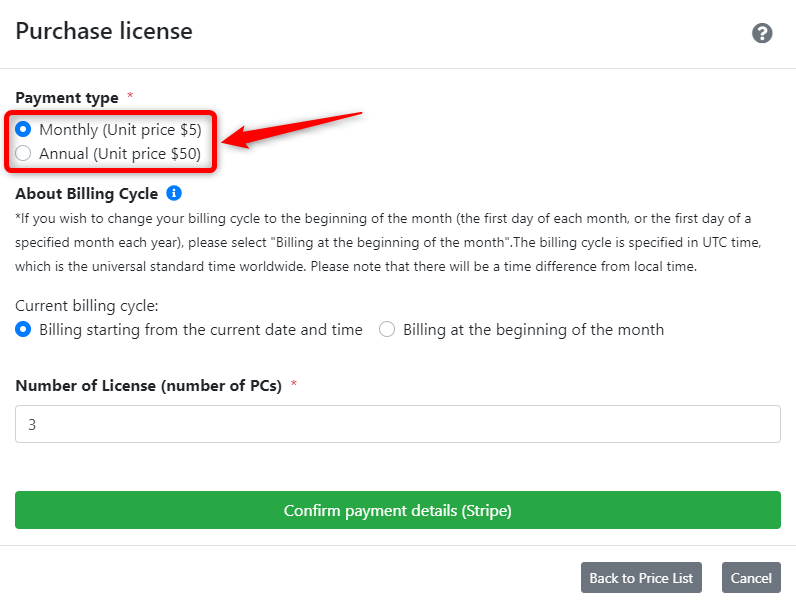Click the Number of License heading label
This screenshot has width=796, height=608.
click(149, 386)
